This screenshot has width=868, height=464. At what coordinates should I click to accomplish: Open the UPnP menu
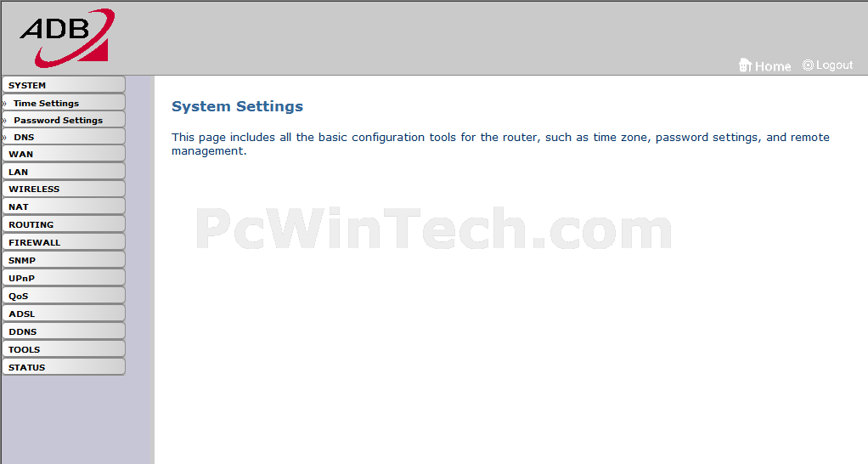pyautogui.click(x=64, y=278)
